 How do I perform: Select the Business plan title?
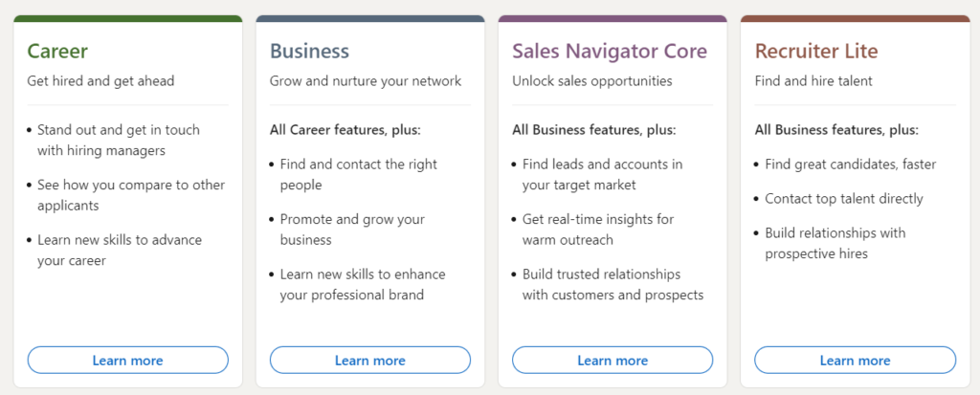coord(309,51)
